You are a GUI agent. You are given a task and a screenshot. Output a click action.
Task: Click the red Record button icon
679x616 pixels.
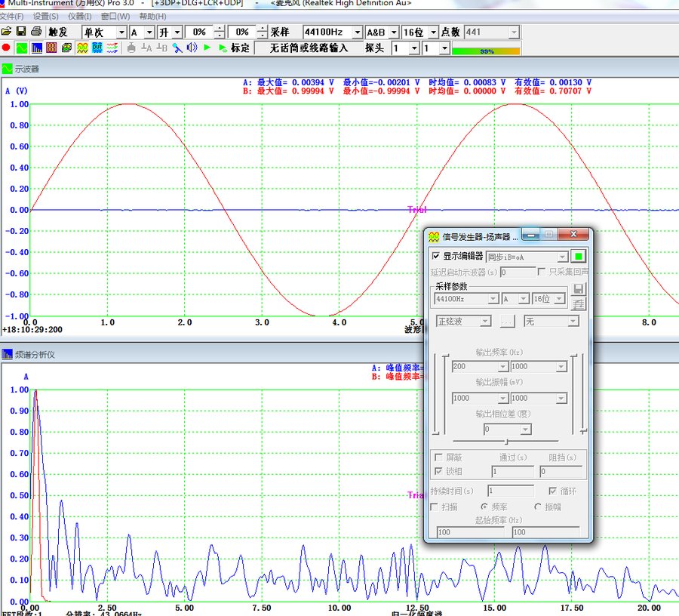(x=6, y=48)
